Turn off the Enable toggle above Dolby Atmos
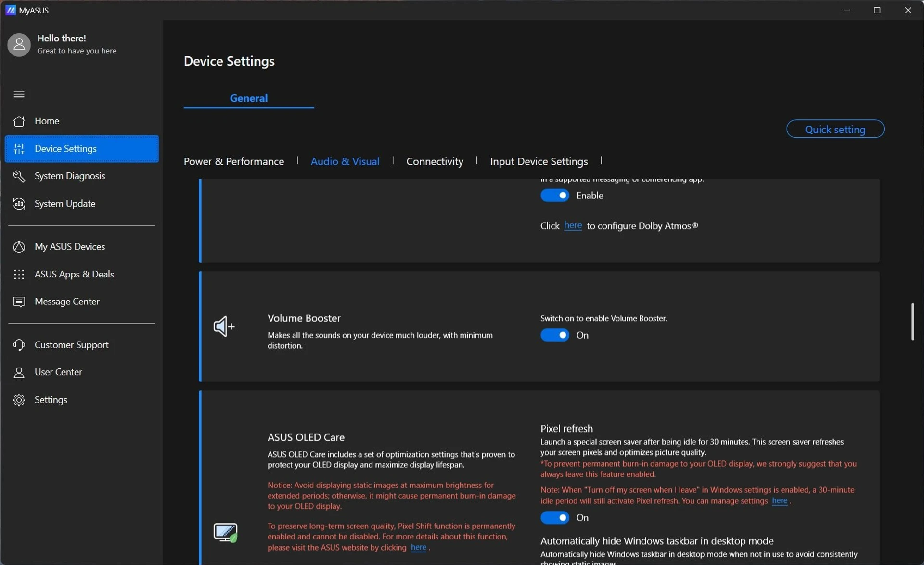 554,195
